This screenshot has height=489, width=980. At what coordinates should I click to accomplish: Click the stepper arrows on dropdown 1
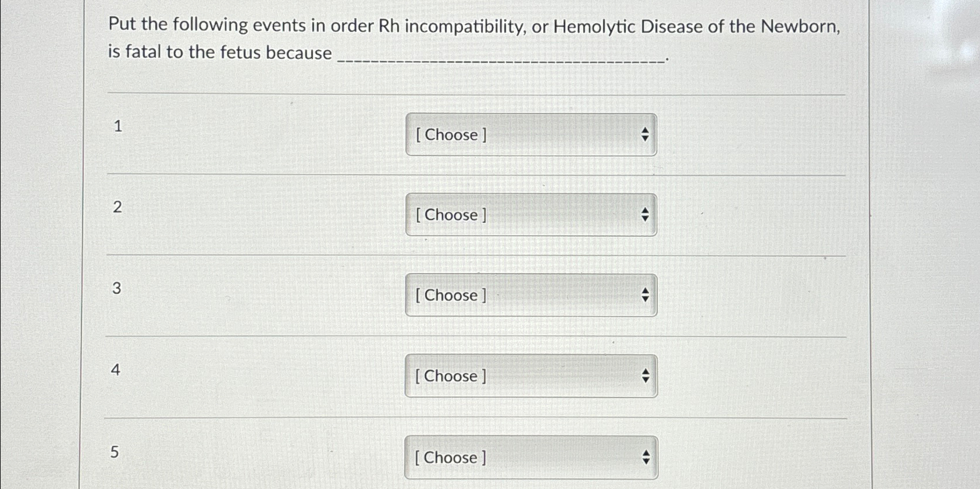point(646,134)
